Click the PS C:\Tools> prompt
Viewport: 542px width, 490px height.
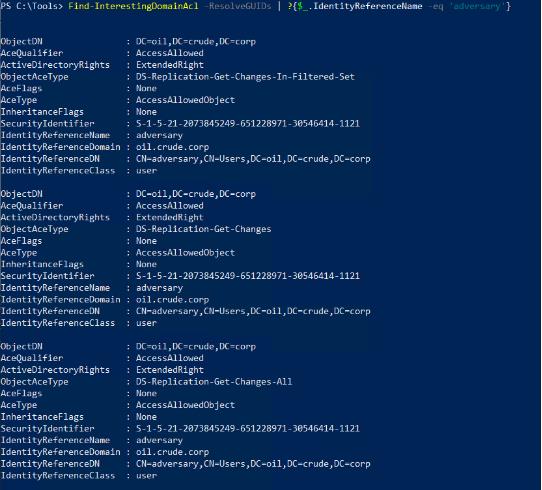click(32, 6)
